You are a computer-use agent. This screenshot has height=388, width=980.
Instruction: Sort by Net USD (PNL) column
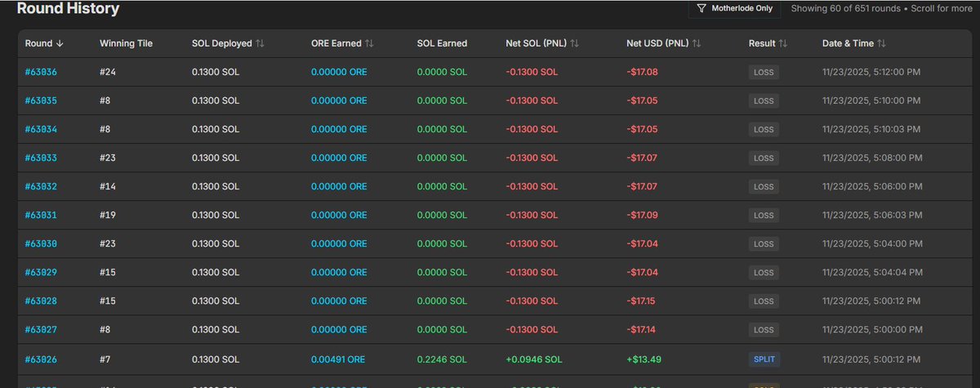click(664, 43)
